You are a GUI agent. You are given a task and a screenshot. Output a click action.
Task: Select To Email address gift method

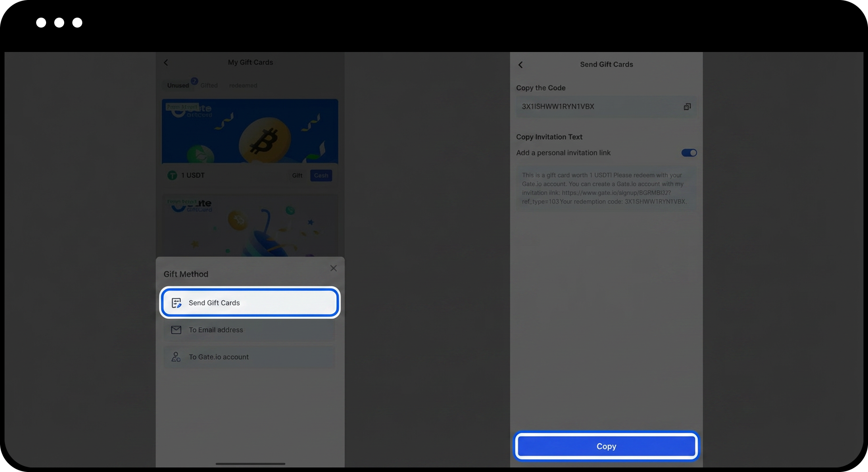click(x=250, y=330)
